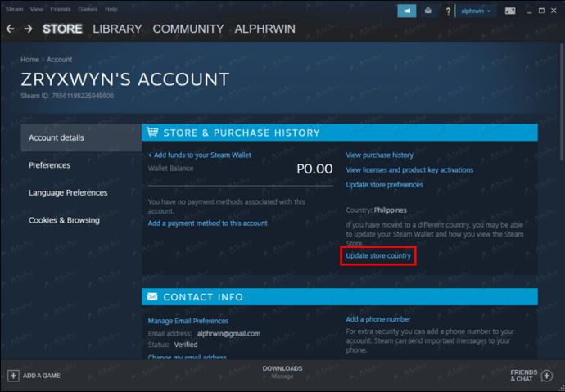
Task: Open Downloads Manage at bottom bar
Action: coord(282,372)
